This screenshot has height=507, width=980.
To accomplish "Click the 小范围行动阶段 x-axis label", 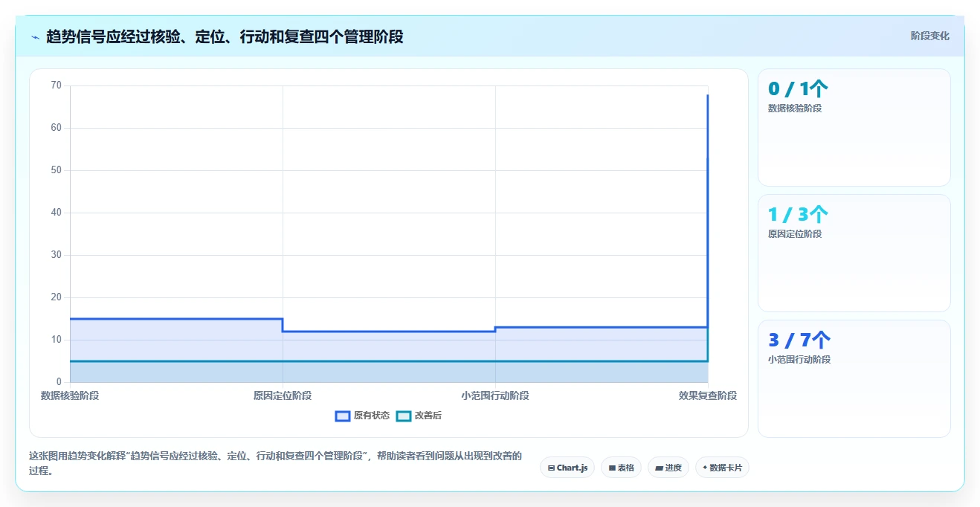I will point(495,395).
